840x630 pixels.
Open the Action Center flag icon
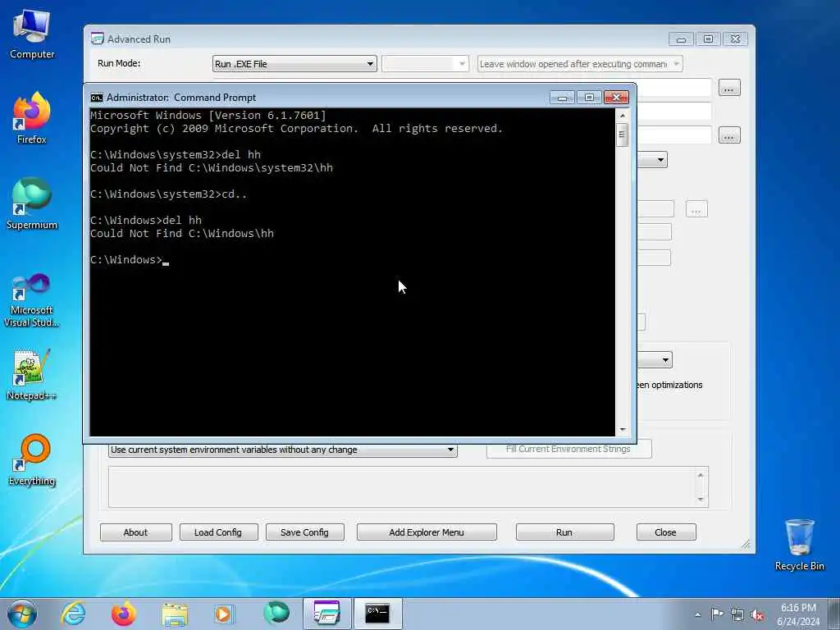(717, 614)
